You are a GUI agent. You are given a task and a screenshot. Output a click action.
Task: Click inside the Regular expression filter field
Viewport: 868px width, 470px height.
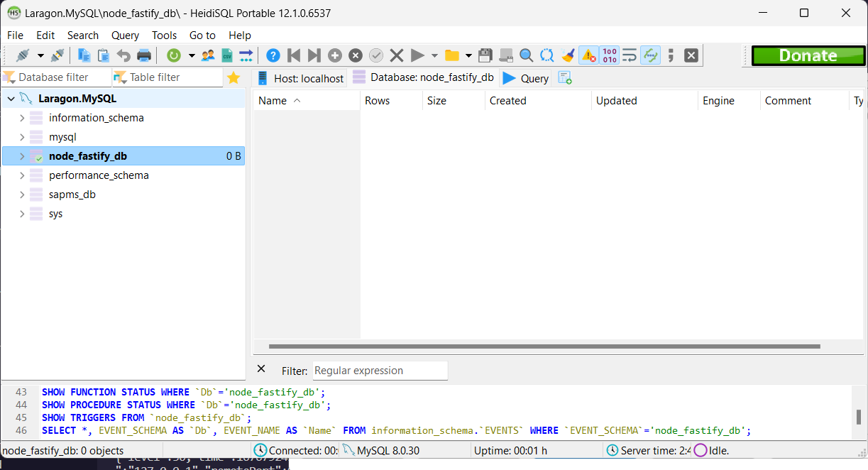pyautogui.click(x=380, y=370)
